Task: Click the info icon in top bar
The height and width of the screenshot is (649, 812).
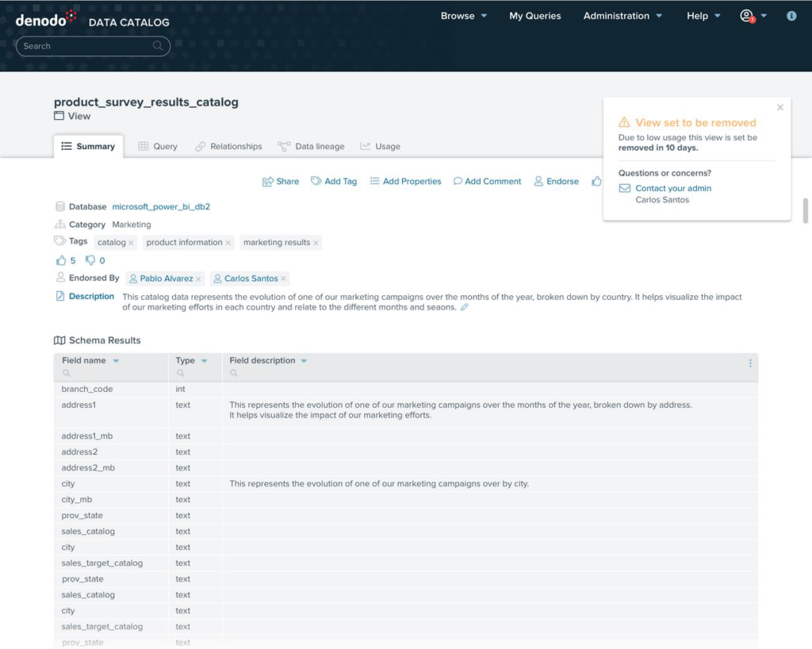Action: (791, 16)
